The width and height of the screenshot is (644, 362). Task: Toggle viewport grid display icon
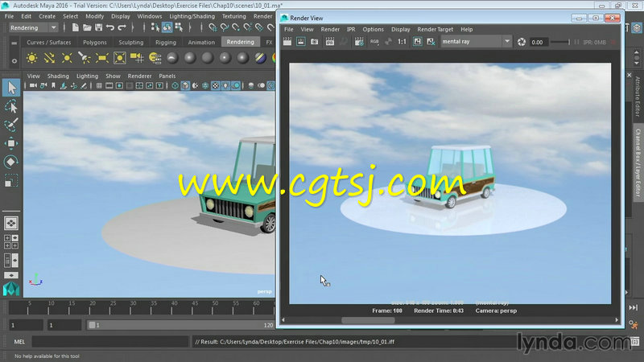[99, 85]
